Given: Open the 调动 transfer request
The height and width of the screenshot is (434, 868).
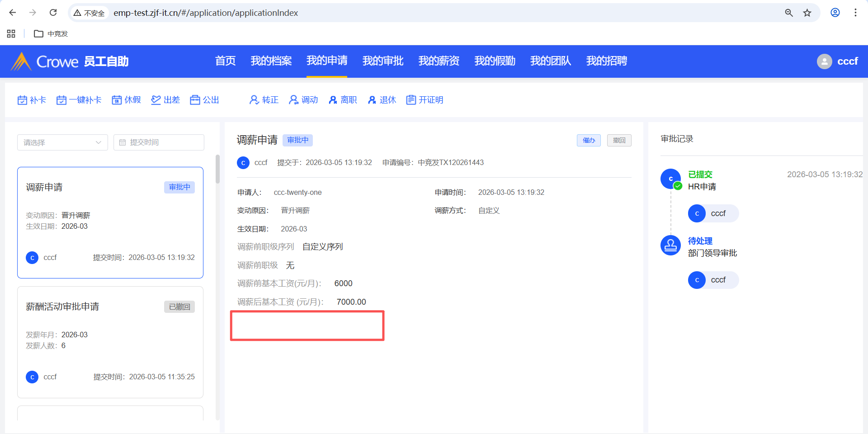Looking at the screenshot, I should 303,100.
